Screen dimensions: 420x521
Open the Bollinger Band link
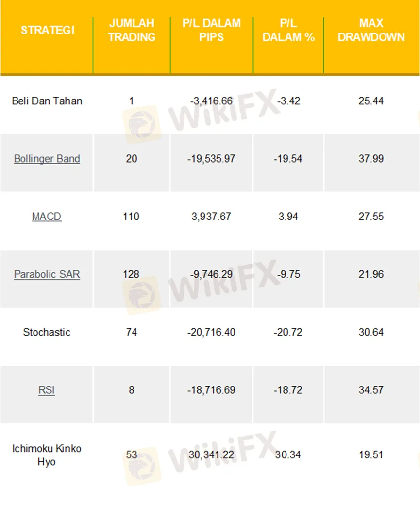coord(47,159)
